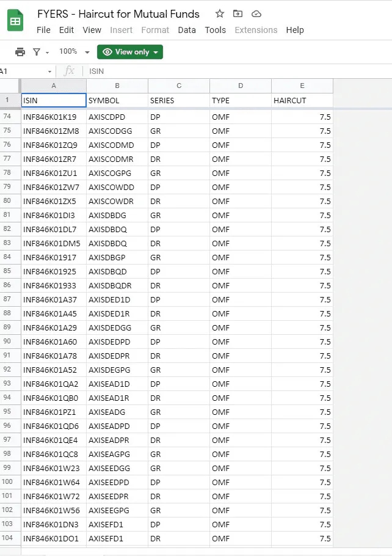Check the cloud document status icon
The image size is (392, 556).
click(256, 14)
